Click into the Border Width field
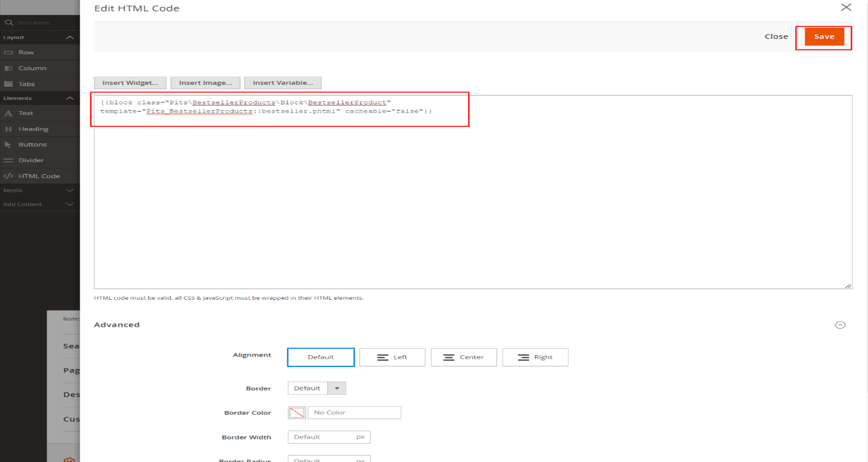Screen dimensions: 868x462 [x=322, y=437]
